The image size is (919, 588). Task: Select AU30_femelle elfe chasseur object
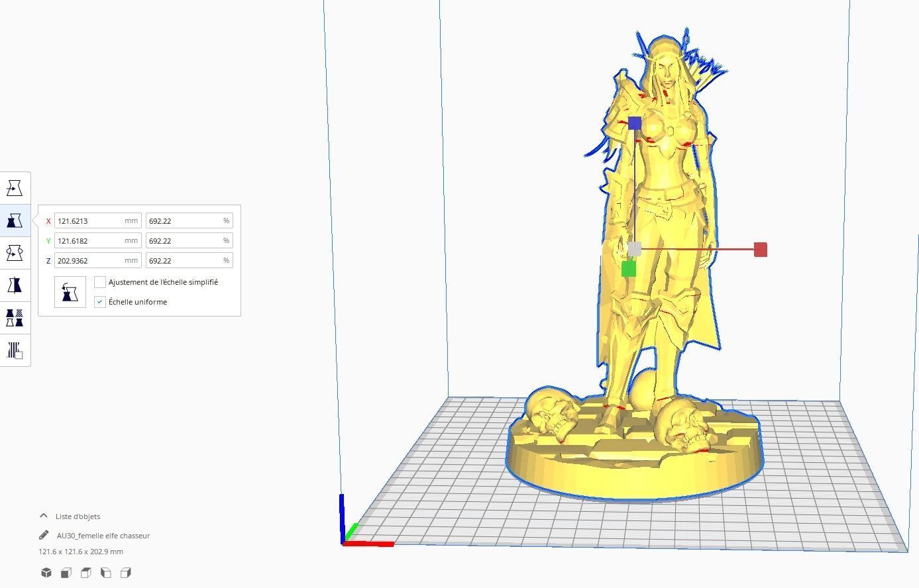click(x=103, y=536)
